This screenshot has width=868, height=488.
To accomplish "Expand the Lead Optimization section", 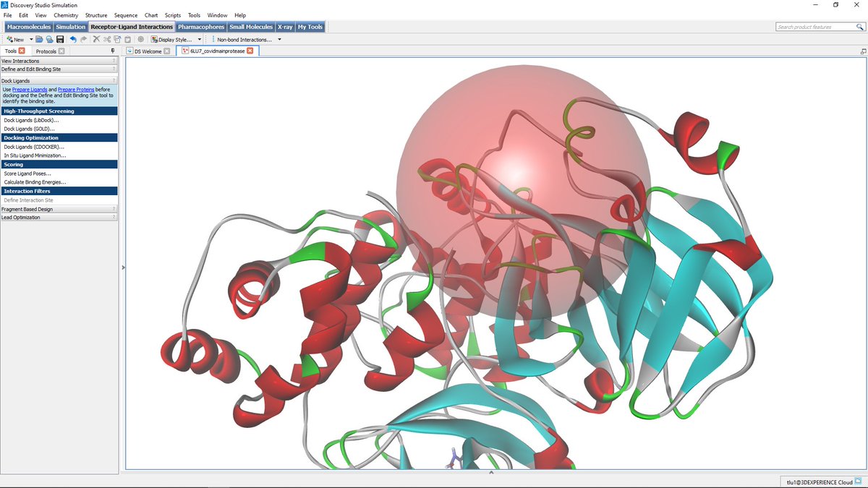I will pos(114,217).
